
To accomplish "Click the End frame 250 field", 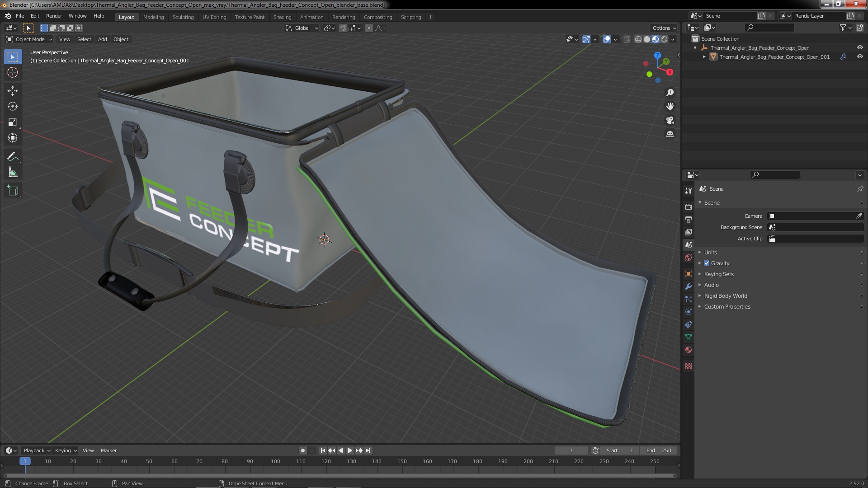I will (659, 450).
